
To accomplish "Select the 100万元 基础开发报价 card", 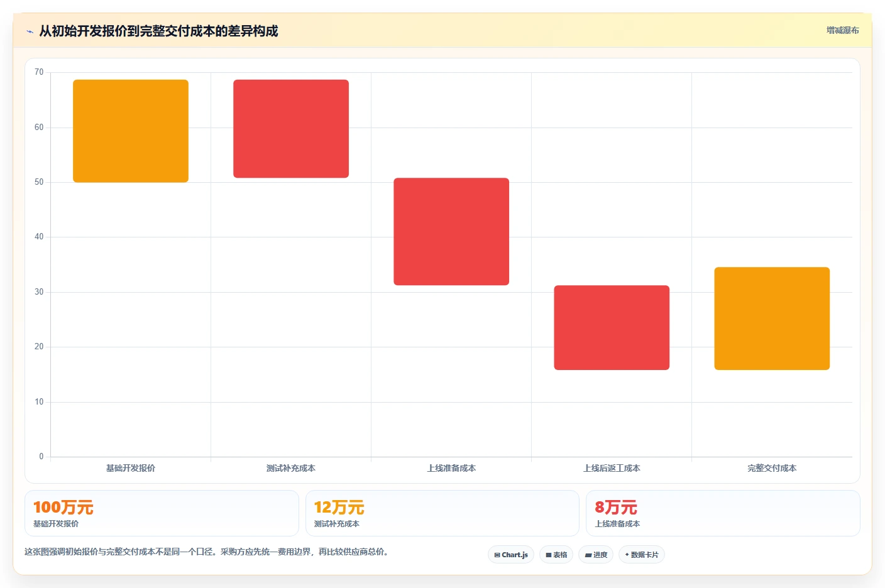I will pos(162,513).
